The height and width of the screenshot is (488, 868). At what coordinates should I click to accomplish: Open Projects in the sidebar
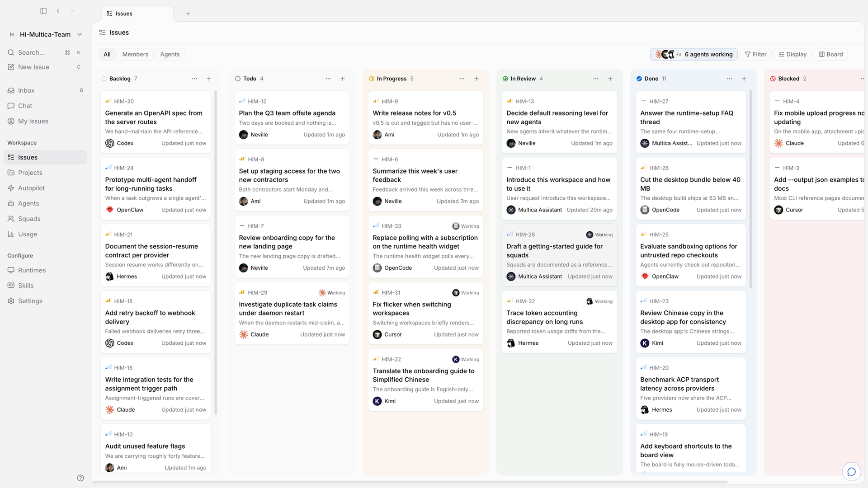pos(45,173)
